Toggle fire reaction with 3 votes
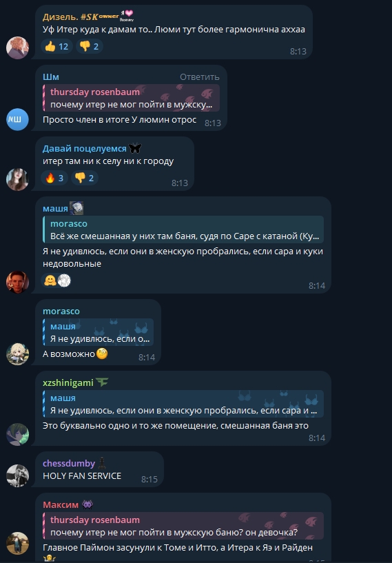Viewport: 392px width, 563px height. click(x=54, y=178)
